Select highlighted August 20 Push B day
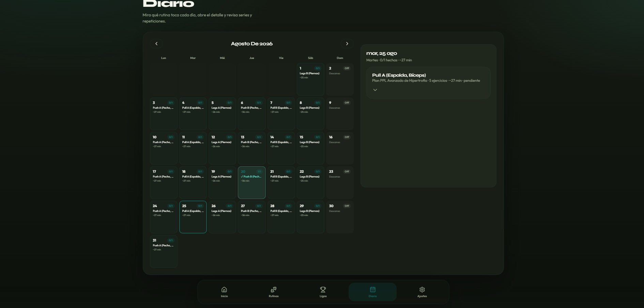644x308 pixels. [252, 183]
